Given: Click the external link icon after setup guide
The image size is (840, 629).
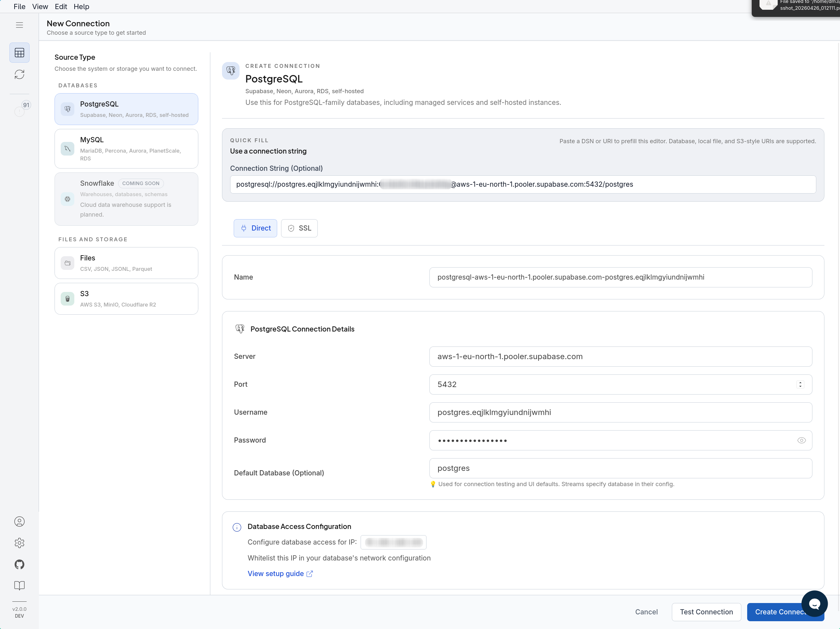Looking at the screenshot, I should 310,573.
